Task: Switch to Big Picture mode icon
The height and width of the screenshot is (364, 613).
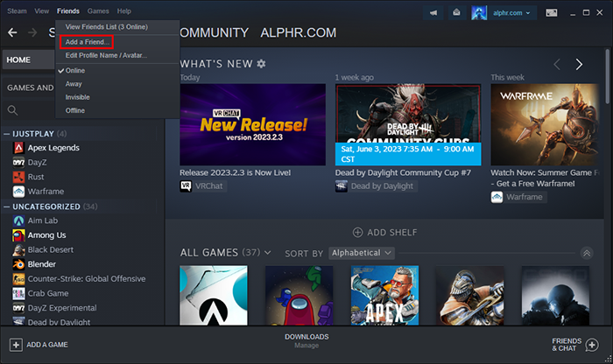Action: click(x=552, y=13)
